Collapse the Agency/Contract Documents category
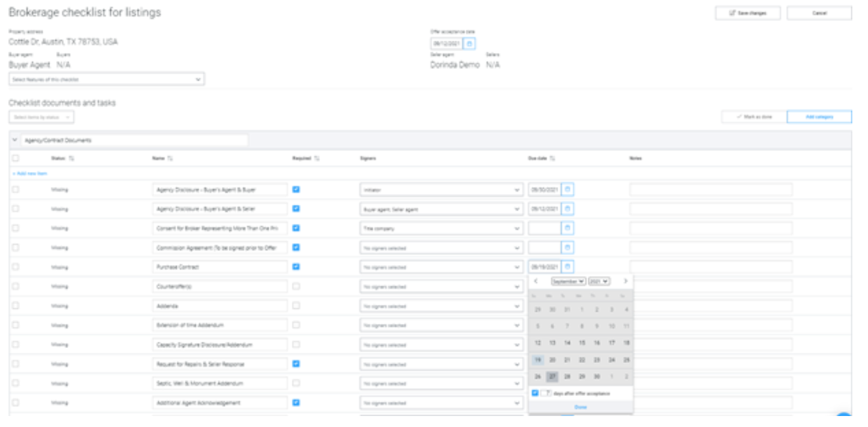The height and width of the screenshot is (427, 868). (x=15, y=140)
